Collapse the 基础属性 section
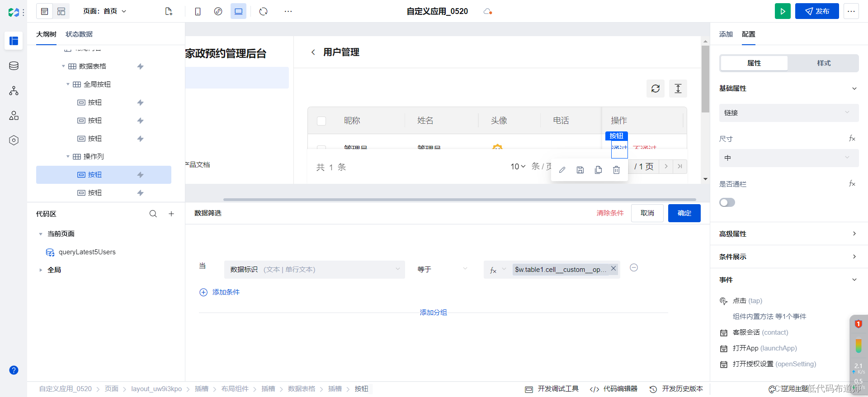Viewport: 868px width, 397px height. (x=854, y=89)
